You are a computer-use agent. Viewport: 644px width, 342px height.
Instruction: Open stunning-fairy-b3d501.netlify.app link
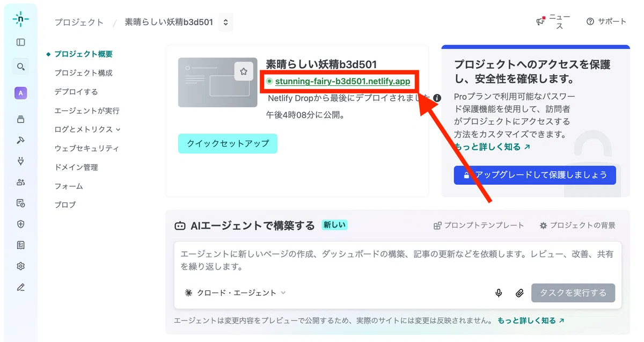pyautogui.click(x=342, y=82)
